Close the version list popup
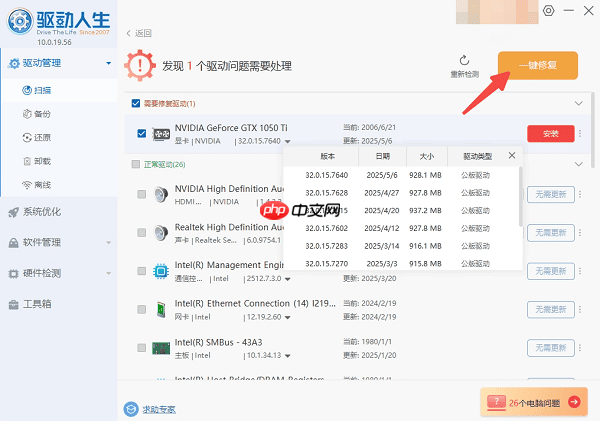600x421 pixels. coord(512,155)
